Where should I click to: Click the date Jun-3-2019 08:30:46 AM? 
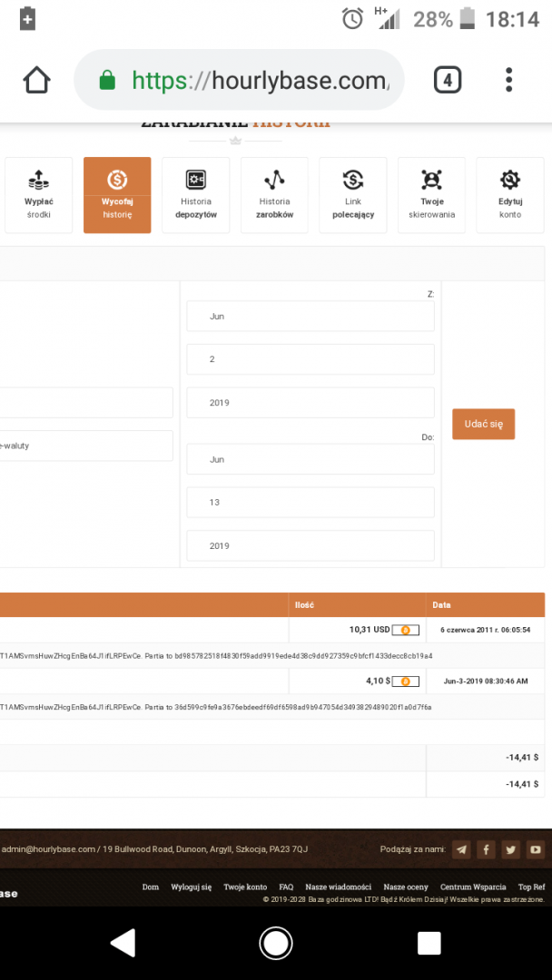click(x=485, y=681)
